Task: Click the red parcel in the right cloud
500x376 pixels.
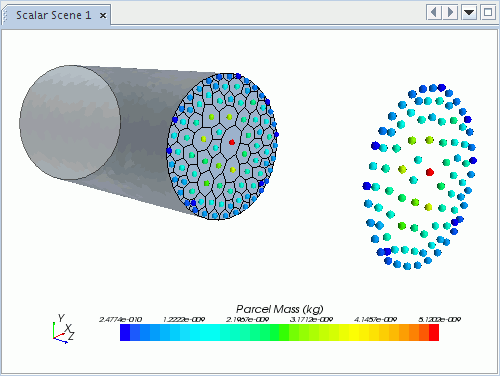Action: (430, 172)
